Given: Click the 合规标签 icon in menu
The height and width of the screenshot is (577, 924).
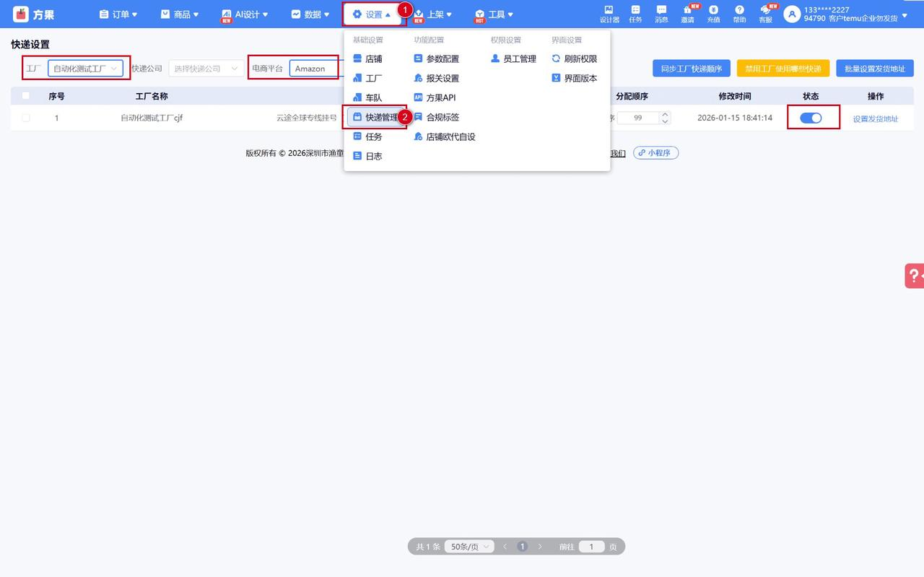Looking at the screenshot, I should point(418,117).
